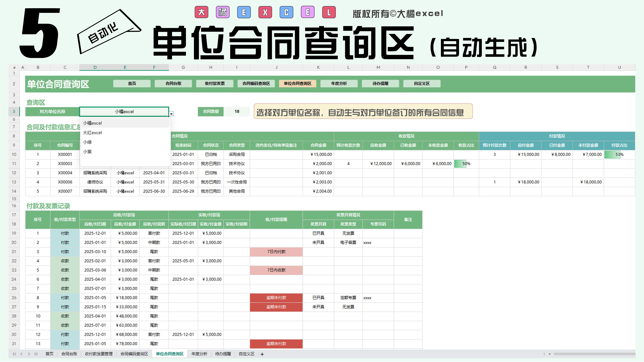Select column header G
The height and width of the screenshot is (362, 644).
183,67
